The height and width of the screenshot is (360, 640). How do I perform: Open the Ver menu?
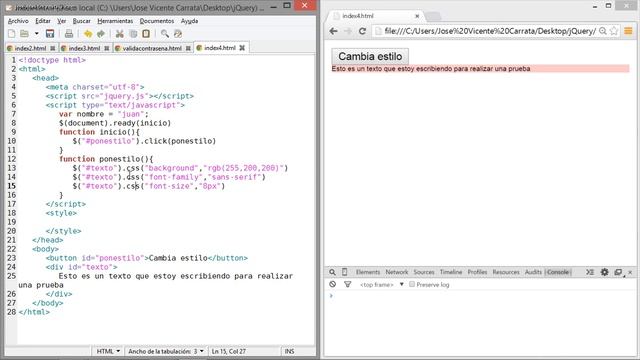[x=62, y=21]
